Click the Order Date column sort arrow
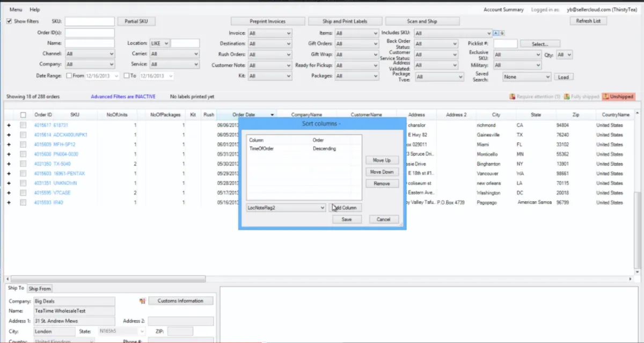 [x=273, y=115]
